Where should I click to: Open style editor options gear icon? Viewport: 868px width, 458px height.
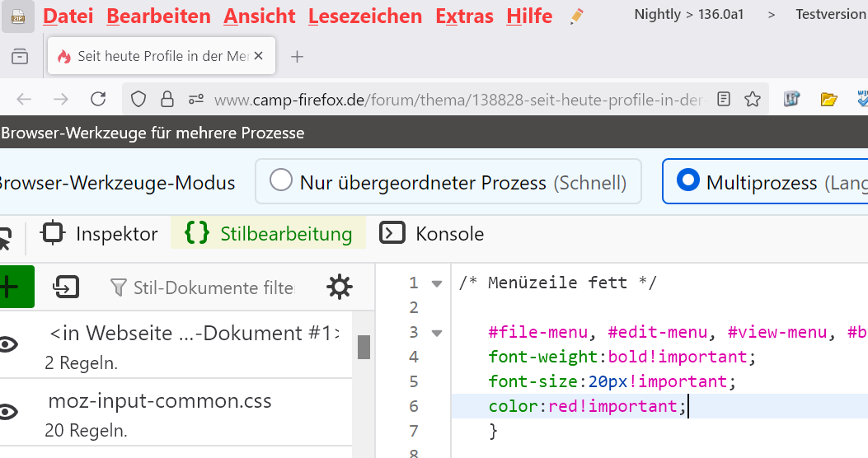click(x=340, y=287)
